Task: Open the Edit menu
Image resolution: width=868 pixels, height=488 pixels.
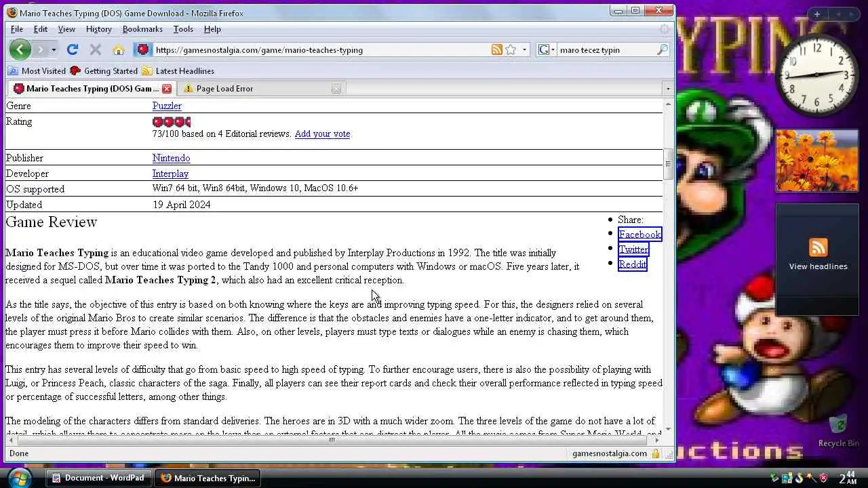Action: coord(41,29)
